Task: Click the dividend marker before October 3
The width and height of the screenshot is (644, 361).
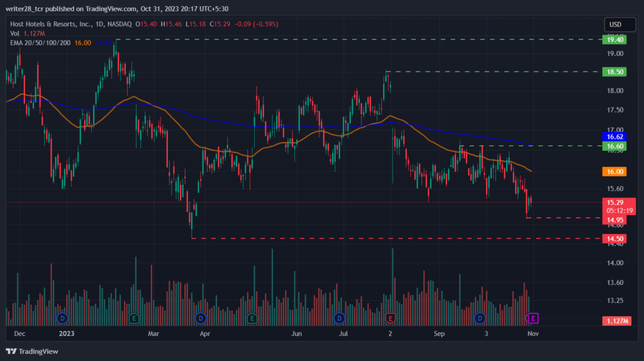Action: [x=480, y=318]
